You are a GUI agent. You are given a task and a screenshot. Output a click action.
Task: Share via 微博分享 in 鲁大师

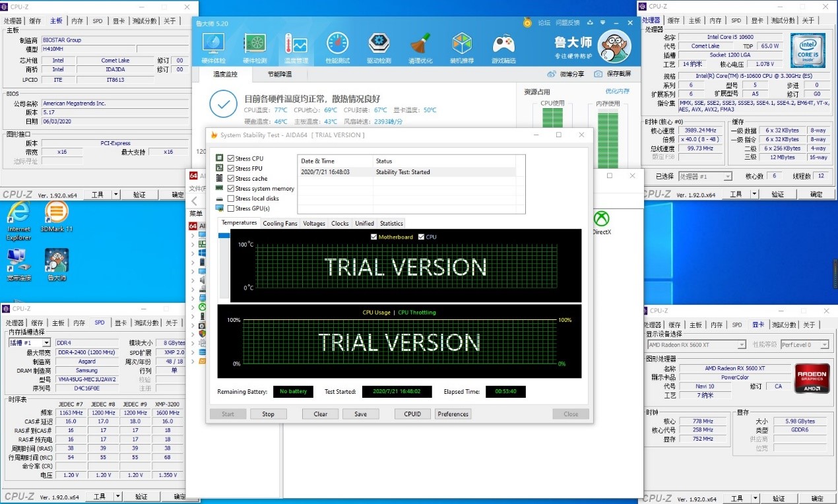point(565,74)
